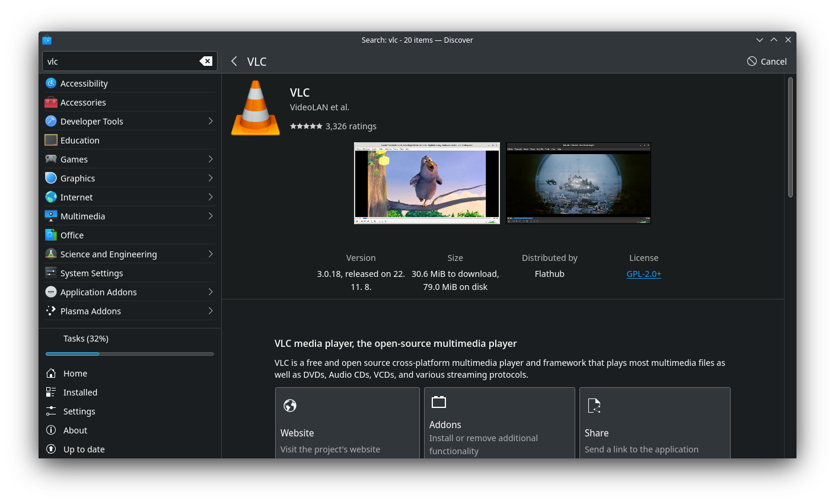835x504 pixels.
Task: Go to the Home page
Action: click(130, 373)
